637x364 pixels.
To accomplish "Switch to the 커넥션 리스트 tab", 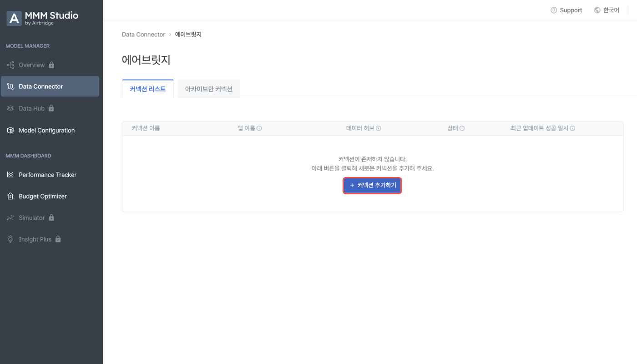I will tap(148, 89).
